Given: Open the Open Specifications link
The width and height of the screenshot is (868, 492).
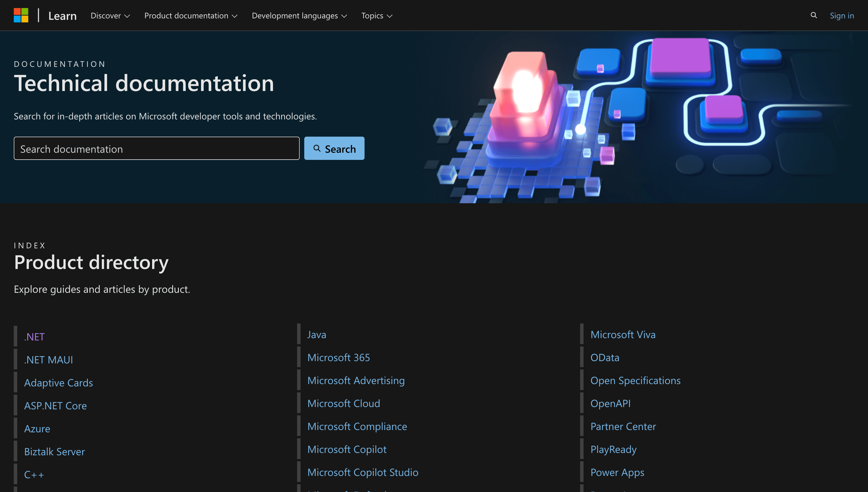Looking at the screenshot, I should pyautogui.click(x=635, y=381).
